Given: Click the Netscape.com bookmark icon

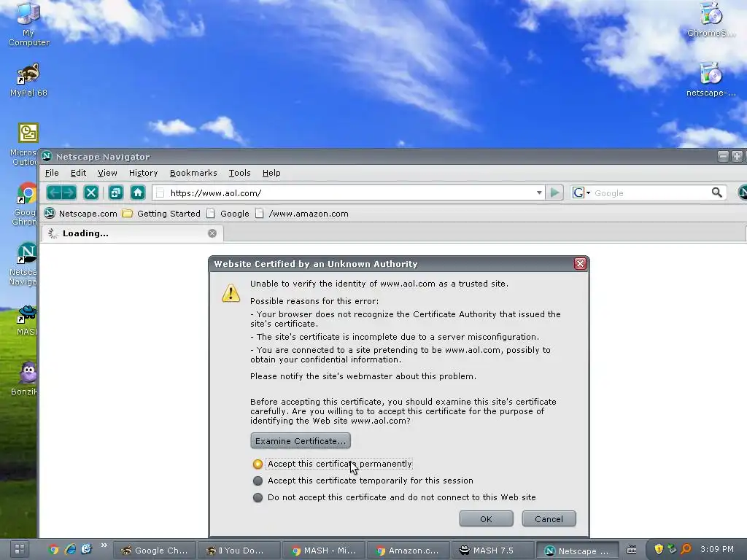Looking at the screenshot, I should click(50, 213).
